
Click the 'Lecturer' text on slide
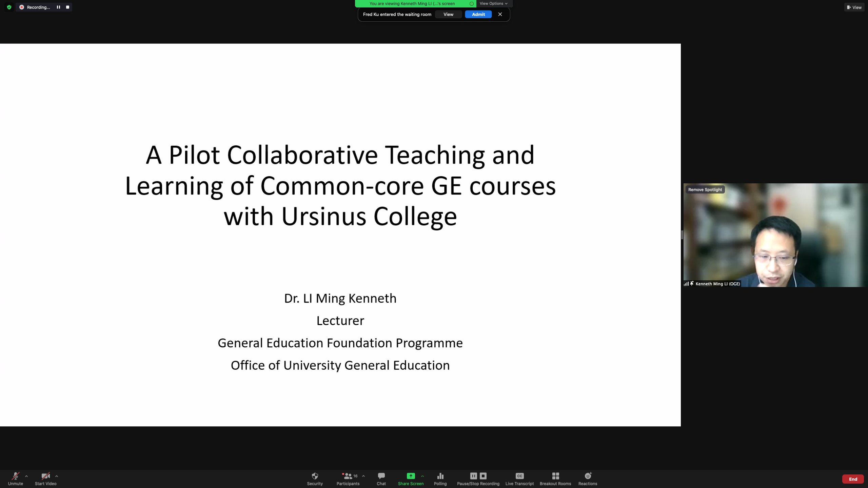tap(340, 321)
